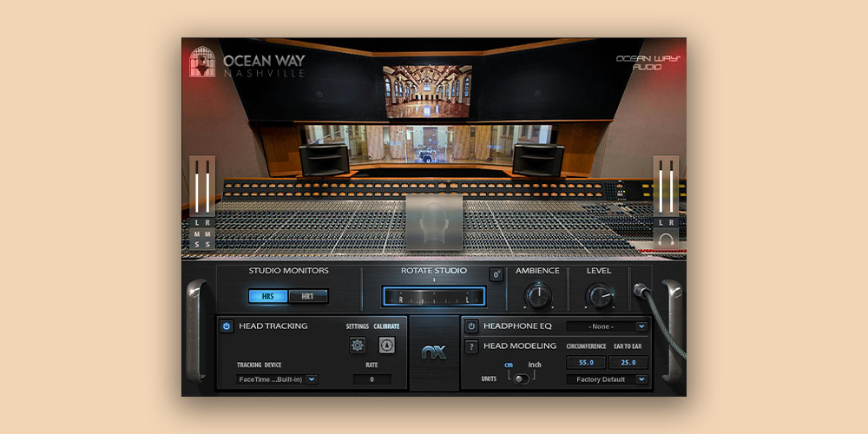Open Head Modeling help question mark
The image size is (868, 434).
(471, 346)
